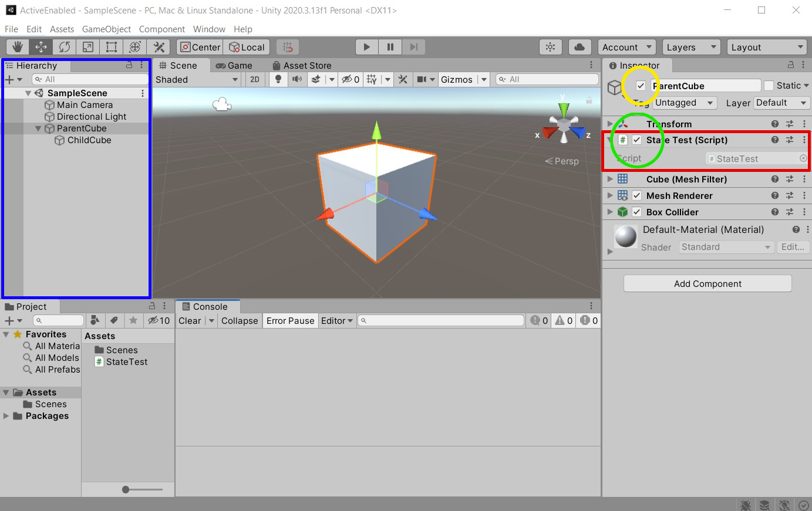Select StateTest script asset

pos(121,362)
